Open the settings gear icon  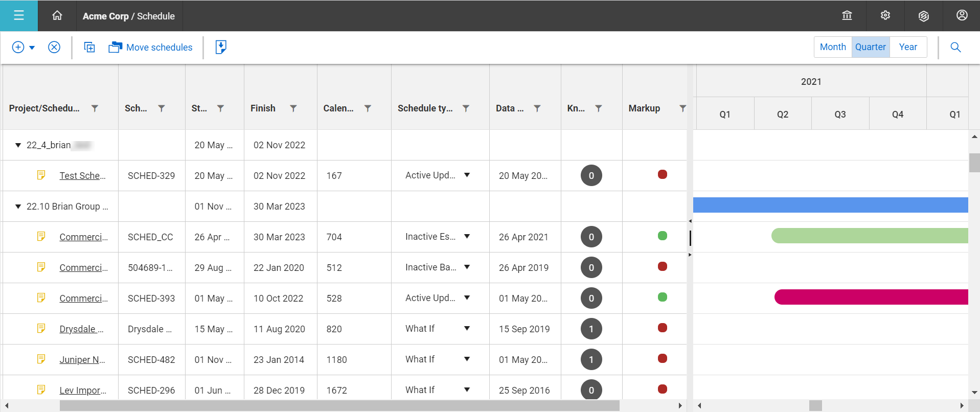tap(885, 16)
